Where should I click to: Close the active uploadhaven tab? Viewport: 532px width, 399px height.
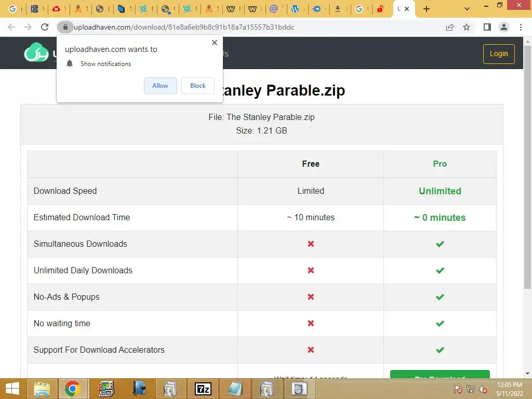(407, 9)
